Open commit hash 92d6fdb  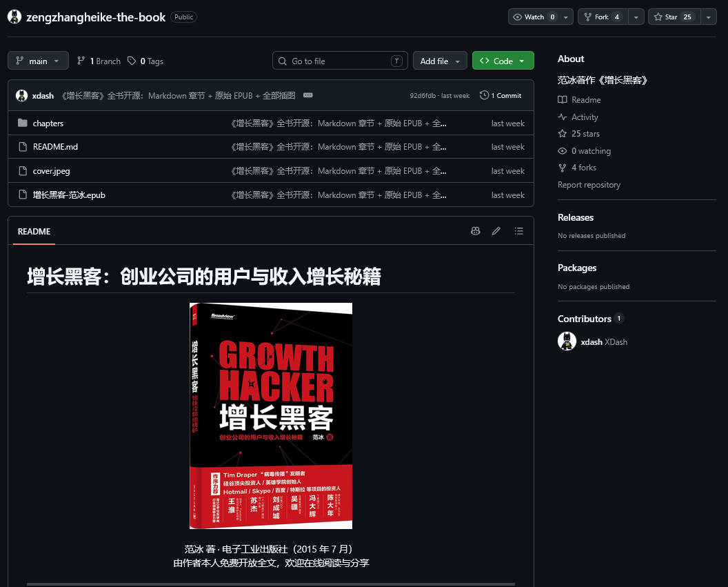(423, 96)
